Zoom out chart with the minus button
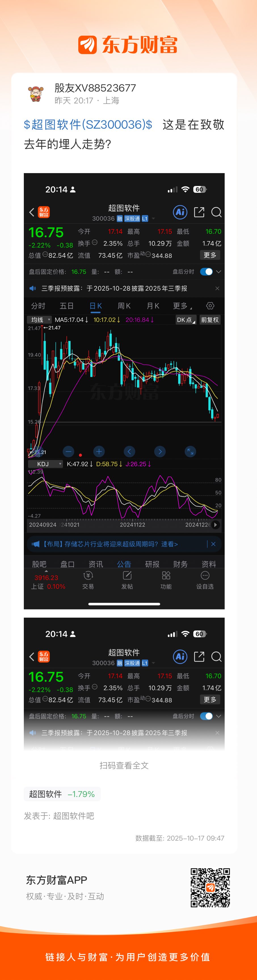The width and height of the screenshot is (257, 980). pos(69,452)
